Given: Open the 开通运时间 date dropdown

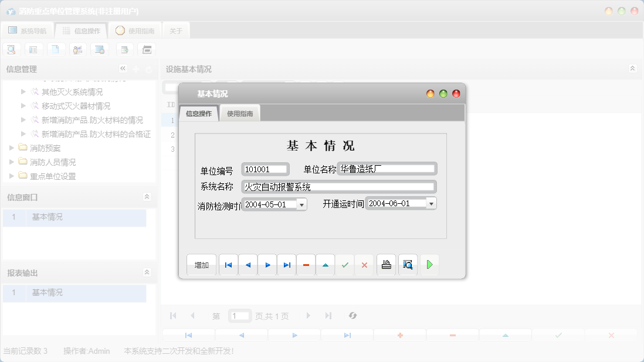Looking at the screenshot, I should point(431,203).
